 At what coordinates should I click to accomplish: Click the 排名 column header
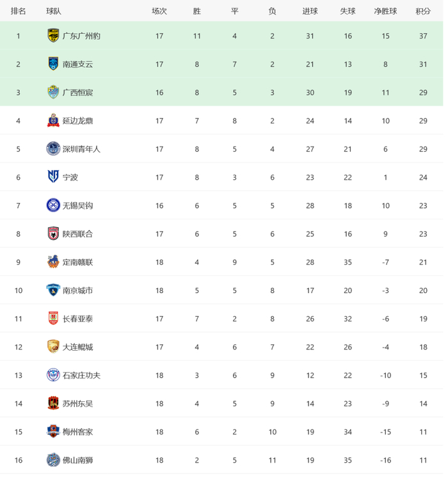19,12
